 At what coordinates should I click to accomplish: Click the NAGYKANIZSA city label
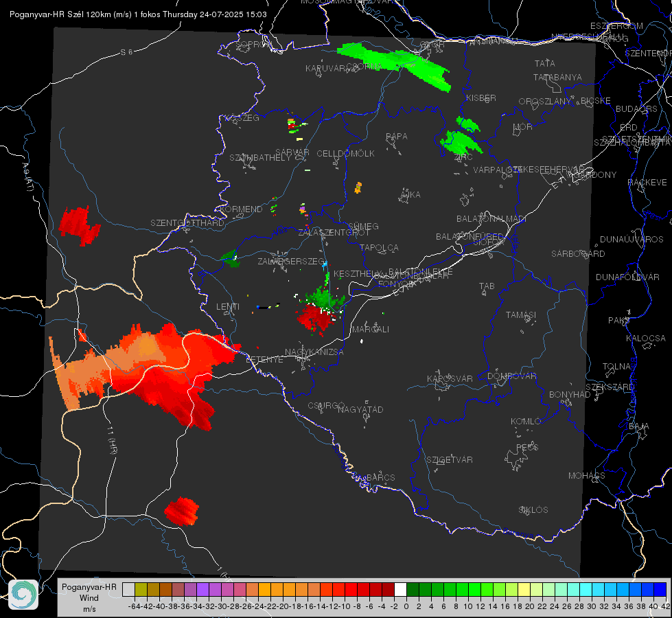[x=314, y=352]
